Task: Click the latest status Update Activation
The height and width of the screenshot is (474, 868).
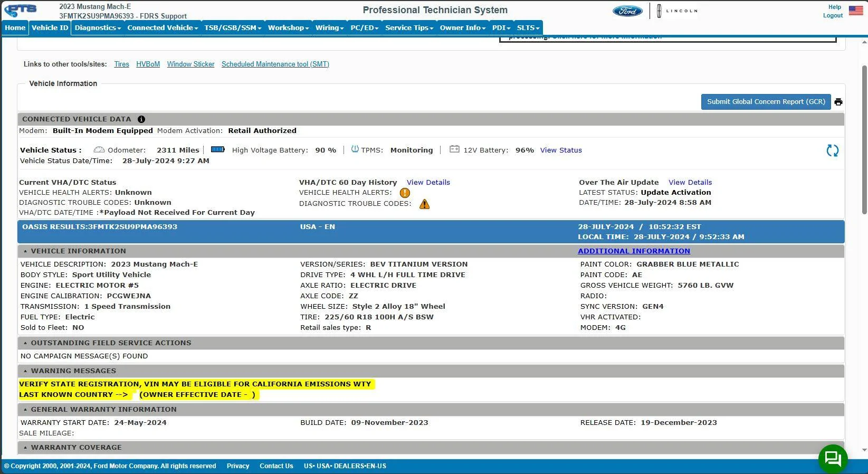Action: click(x=676, y=193)
